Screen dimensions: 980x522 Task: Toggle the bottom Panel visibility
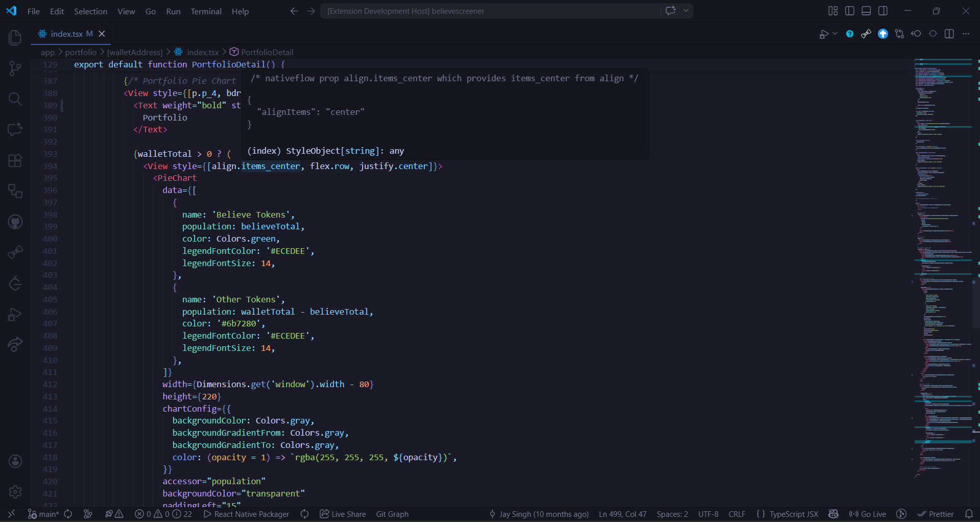tap(866, 11)
